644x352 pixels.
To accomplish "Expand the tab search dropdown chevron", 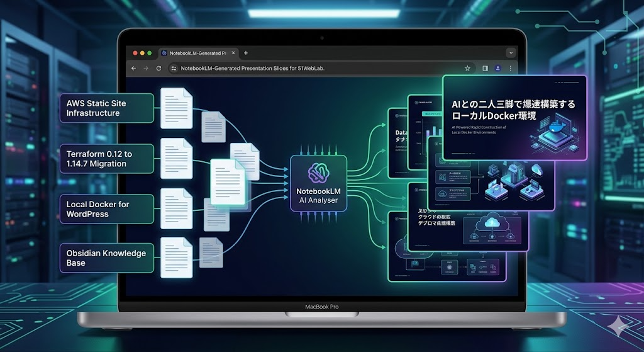I will [x=511, y=53].
